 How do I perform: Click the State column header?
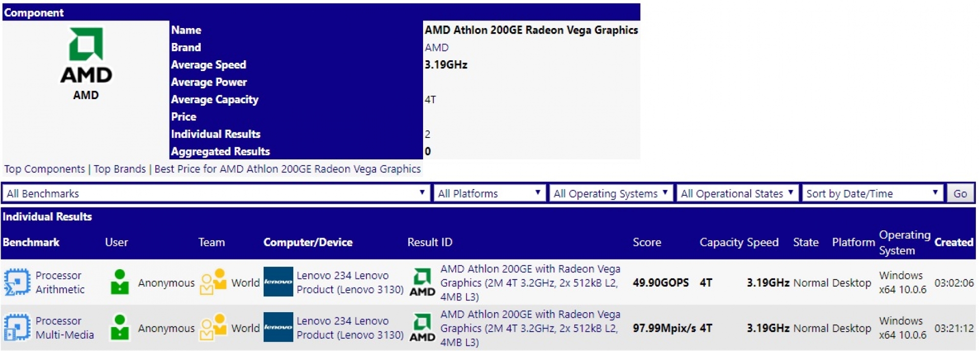[806, 242]
